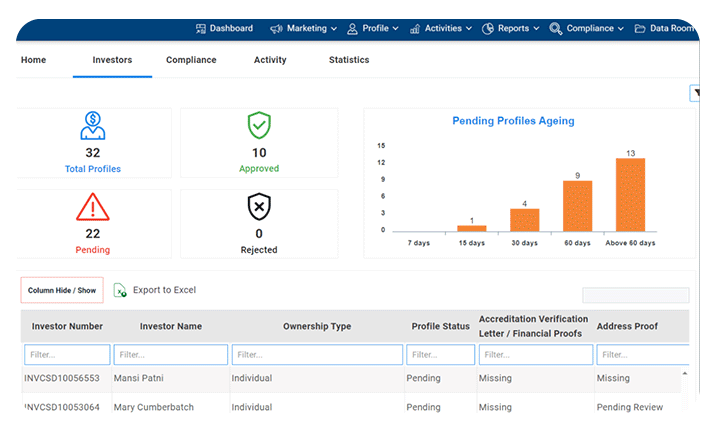The image size is (721, 432).
Task: Open the Activity tab
Action: coord(270,60)
